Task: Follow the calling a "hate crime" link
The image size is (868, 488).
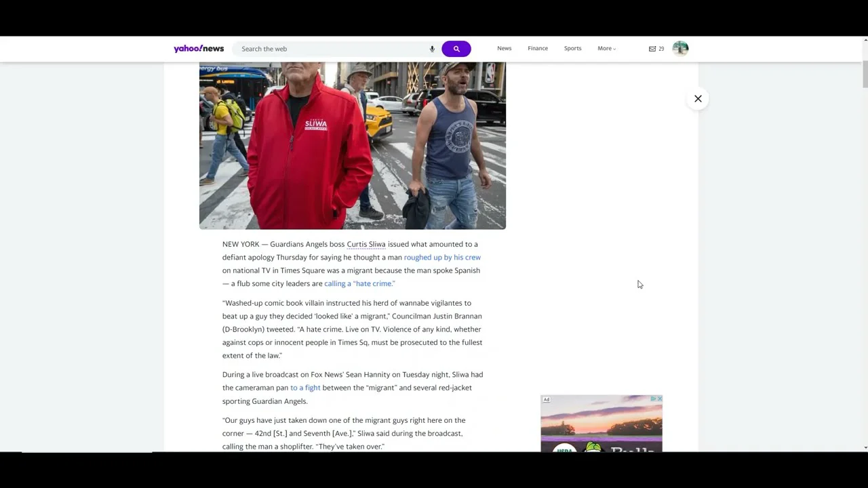Action: 359,284
